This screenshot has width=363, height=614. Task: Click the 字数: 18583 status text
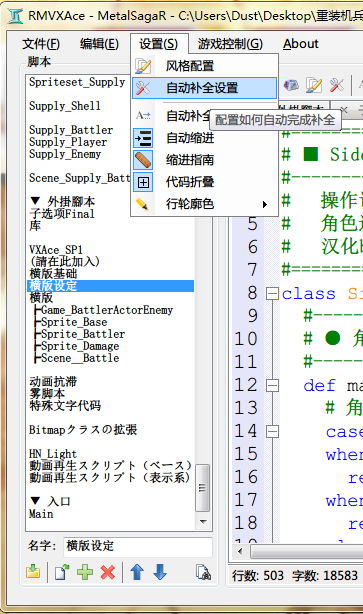(325, 576)
